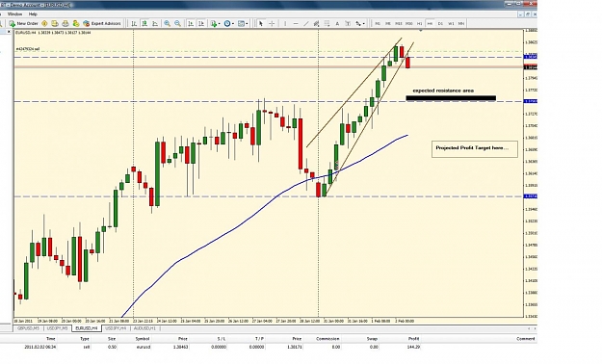
Task: Open the Navigator toolbar icon
Action: coord(65,23)
